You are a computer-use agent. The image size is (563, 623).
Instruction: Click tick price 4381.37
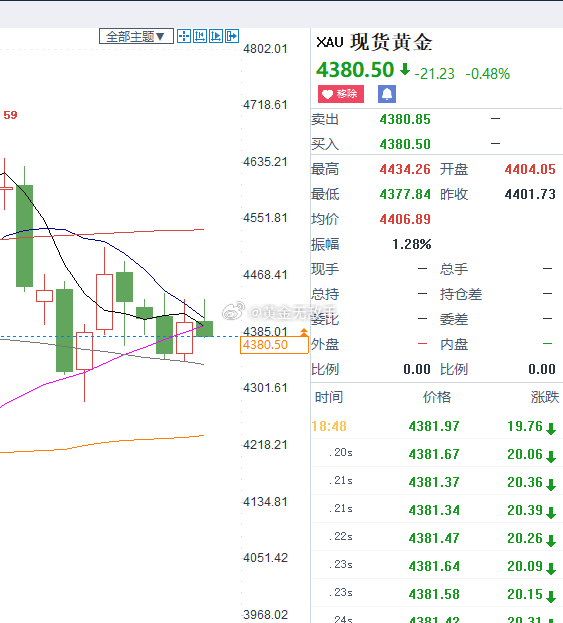[434, 482]
